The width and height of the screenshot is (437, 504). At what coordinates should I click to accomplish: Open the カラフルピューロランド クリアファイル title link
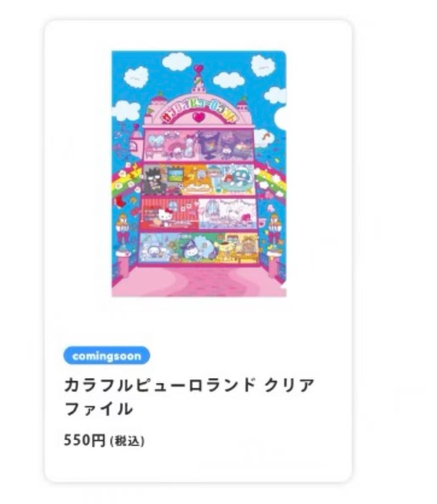189,397
